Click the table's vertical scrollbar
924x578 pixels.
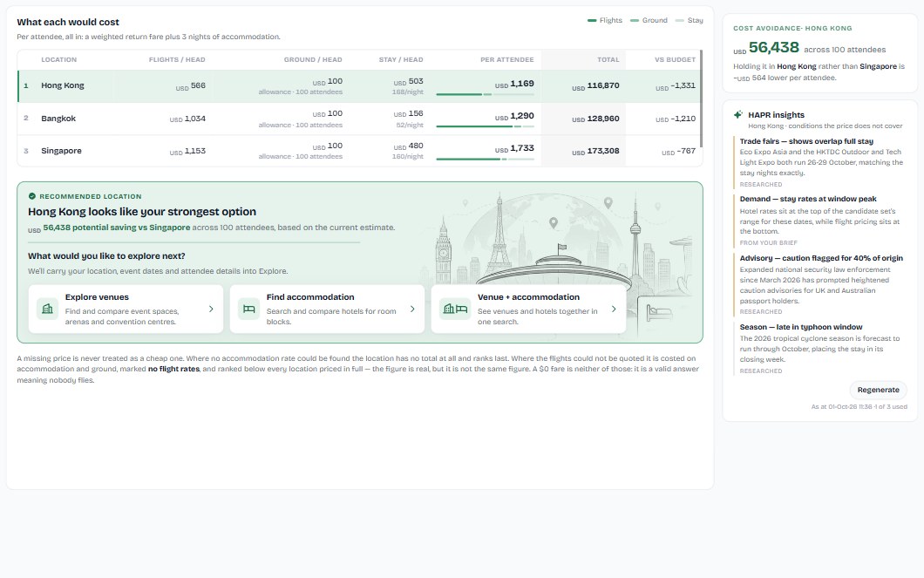(701, 99)
